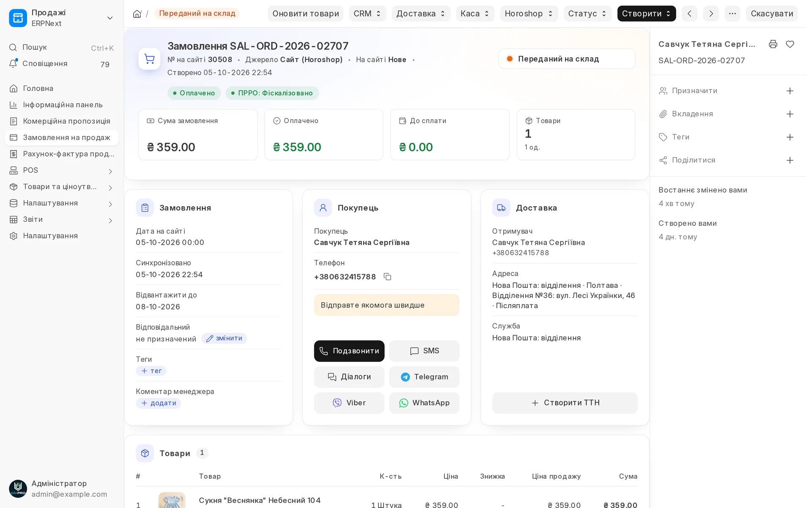Click Оновити товари button

(x=305, y=14)
